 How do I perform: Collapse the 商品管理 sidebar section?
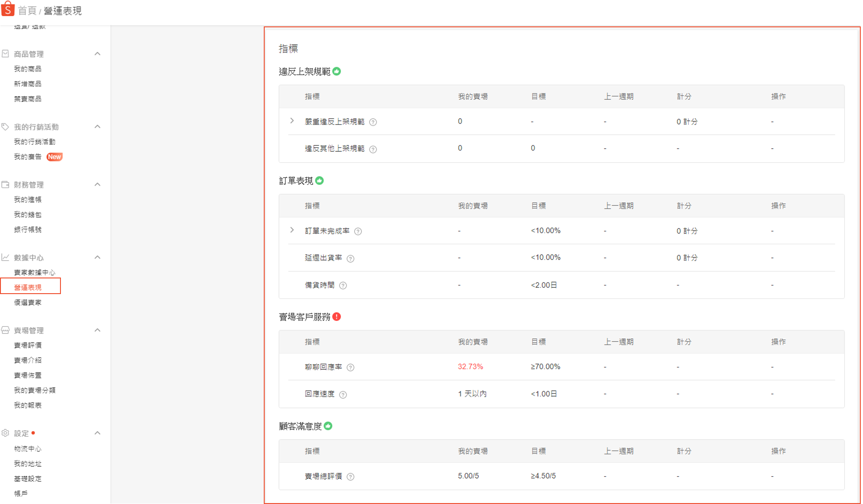[x=97, y=54]
